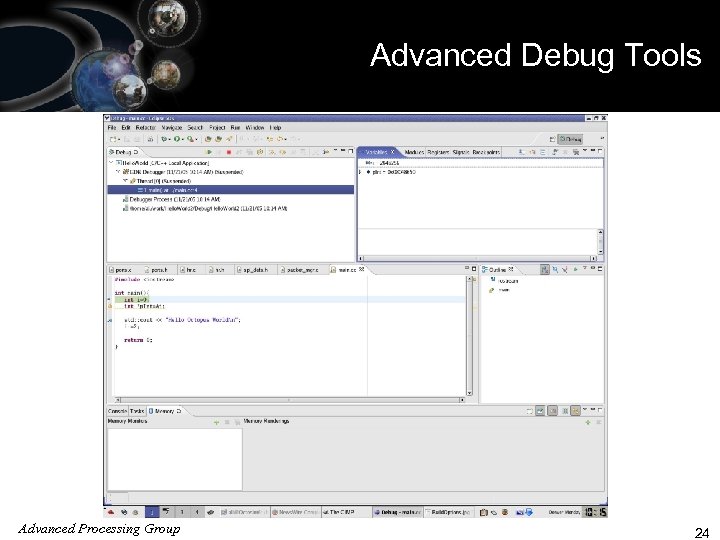The image size is (720, 540).
Task: Open the Window menu
Action: pos(254,128)
